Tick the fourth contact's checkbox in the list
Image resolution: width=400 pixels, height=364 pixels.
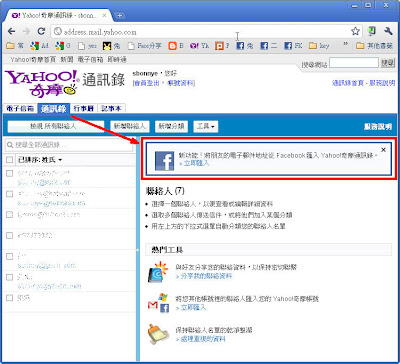pyautogui.click(x=10, y=235)
